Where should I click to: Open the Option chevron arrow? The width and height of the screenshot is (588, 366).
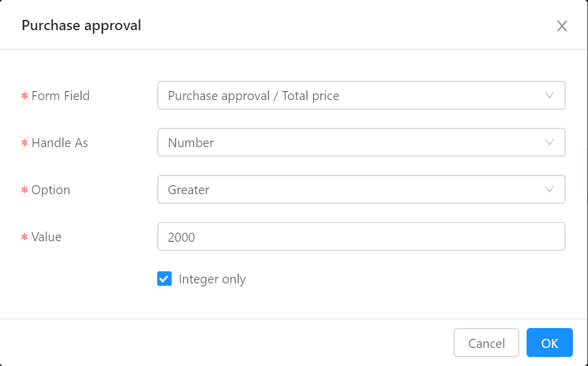click(549, 189)
